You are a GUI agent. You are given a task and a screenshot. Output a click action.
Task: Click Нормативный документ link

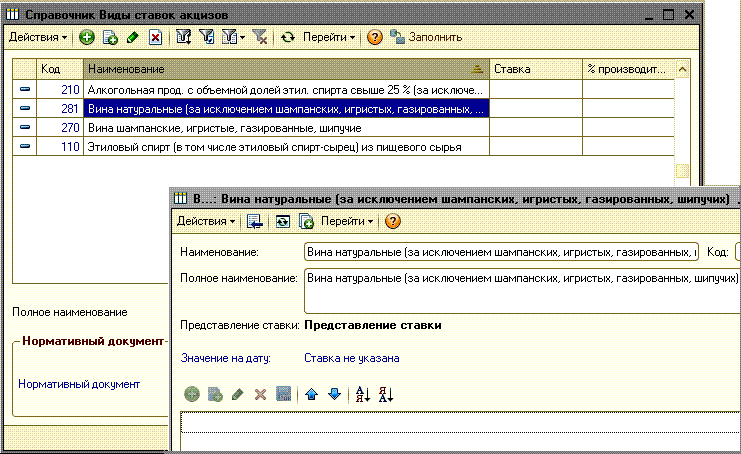pos(79,384)
